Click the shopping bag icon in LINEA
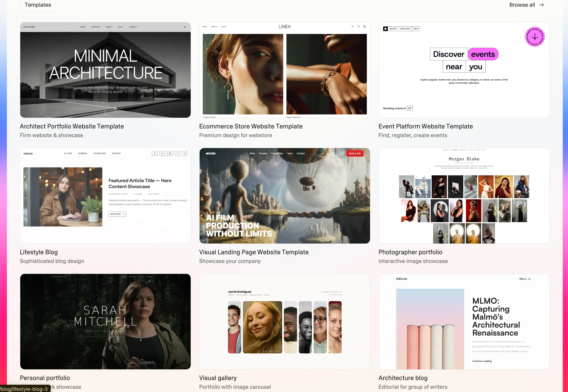This screenshot has height=392, width=568. [x=365, y=26]
